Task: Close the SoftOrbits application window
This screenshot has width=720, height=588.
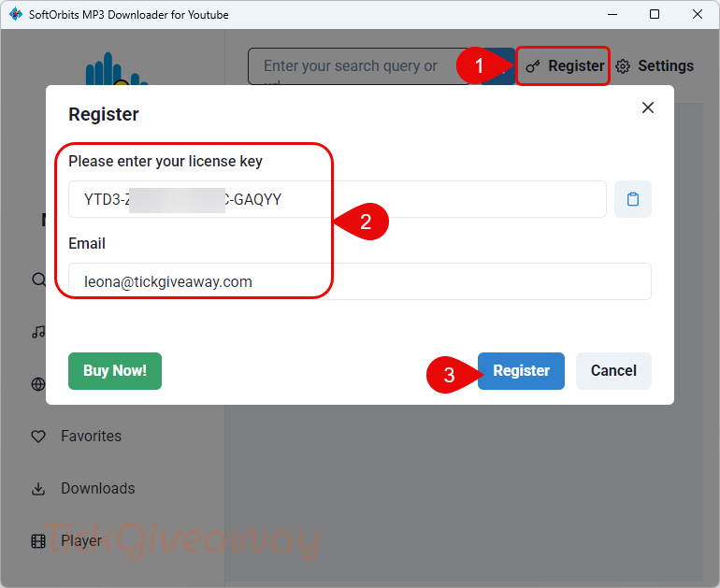Action: point(697,14)
